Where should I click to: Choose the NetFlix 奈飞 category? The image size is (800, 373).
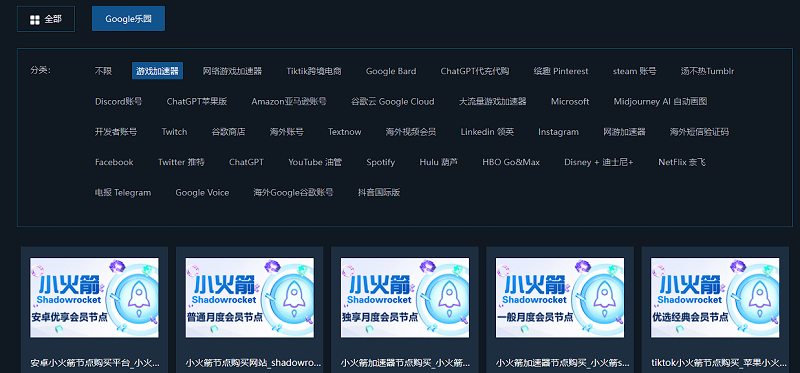(682, 162)
